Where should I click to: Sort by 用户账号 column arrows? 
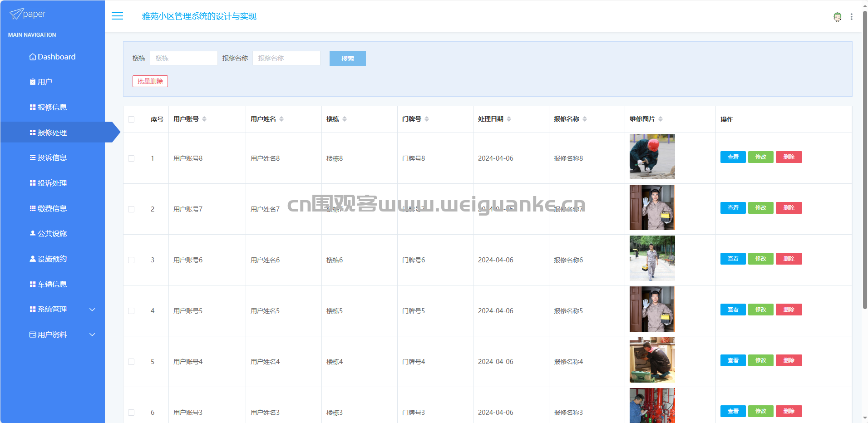pyautogui.click(x=204, y=119)
